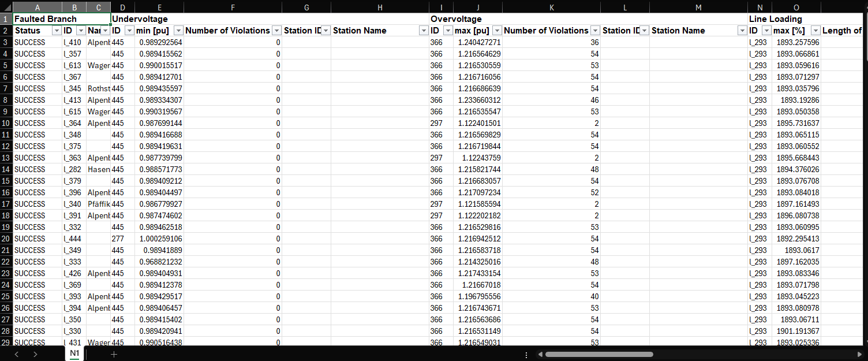Select the Undervoltage ID cell showing 277
This screenshot has width=868, height=361.
(x=123, y=239)
